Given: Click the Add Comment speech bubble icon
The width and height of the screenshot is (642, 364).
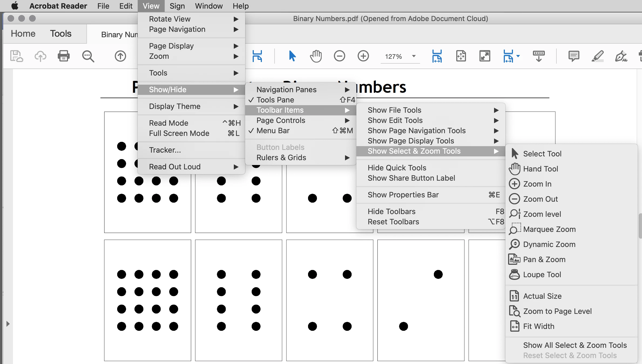Looking at the screenshot, I should (x=574, y=56).
